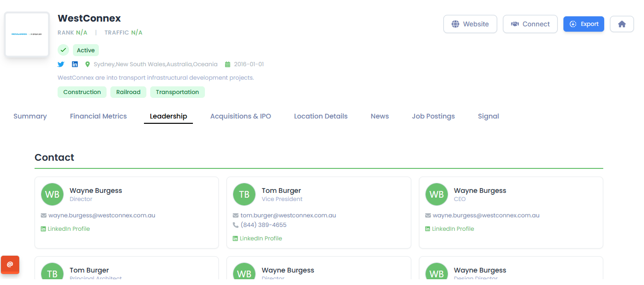The height and width of the screenshot is (285, 644).
Task: Click Tom Burger Vice President TB avatar
Action: (244, 194)
